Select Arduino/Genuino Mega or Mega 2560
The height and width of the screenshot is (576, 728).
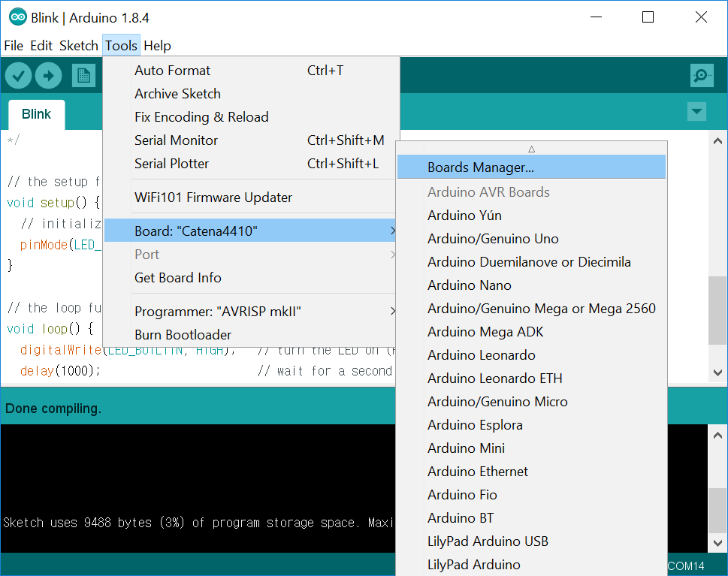click(531, 308)
